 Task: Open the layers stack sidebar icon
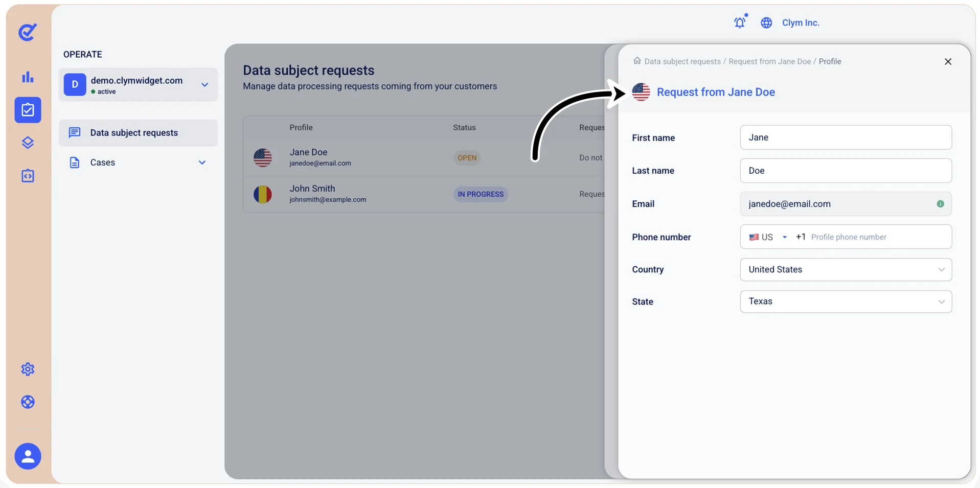click(28, 143)
